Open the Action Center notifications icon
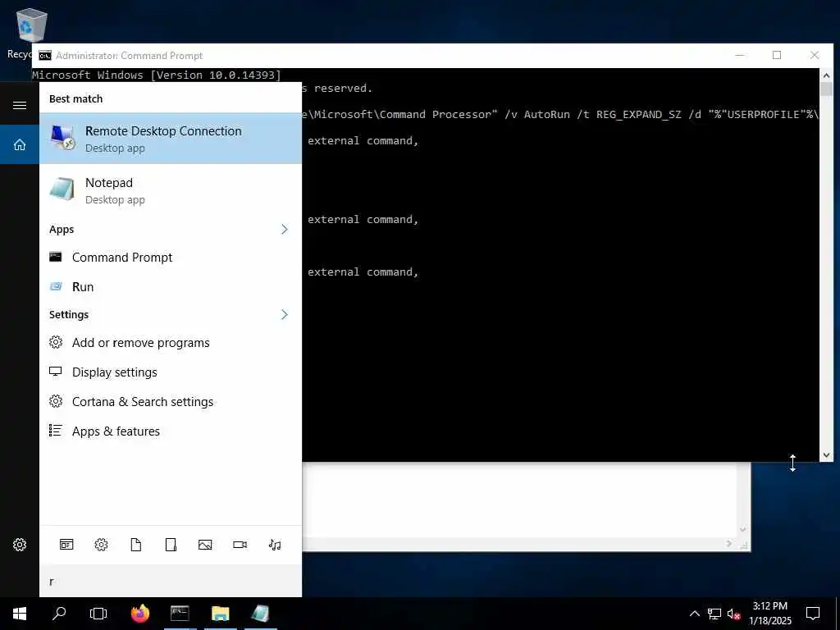 click(x=813, y=614)
